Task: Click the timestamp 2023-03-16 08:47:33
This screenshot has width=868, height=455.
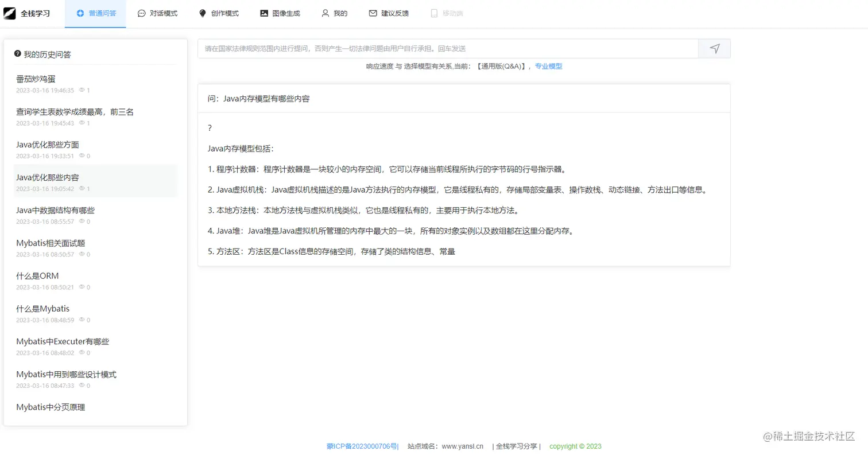Action: [x=45, y=386]
